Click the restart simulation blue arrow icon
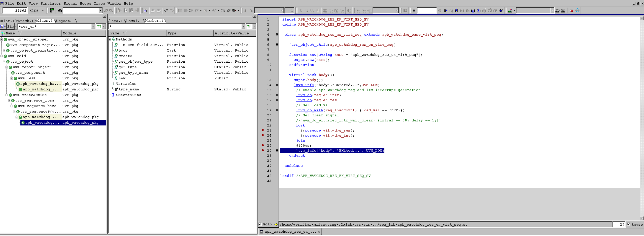644x236 pixels. tap(501, 10)
